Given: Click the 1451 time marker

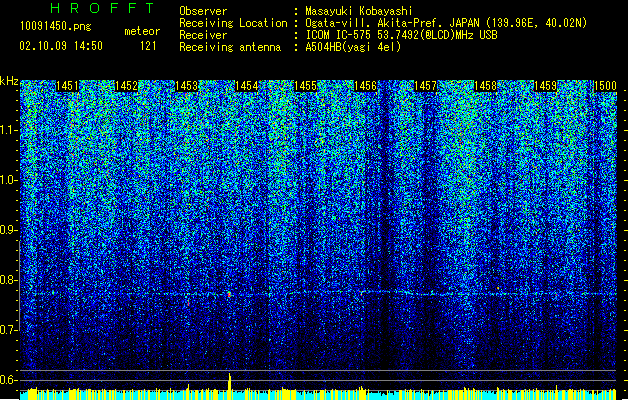Looking at the screenshot, I should pos(67,86).
